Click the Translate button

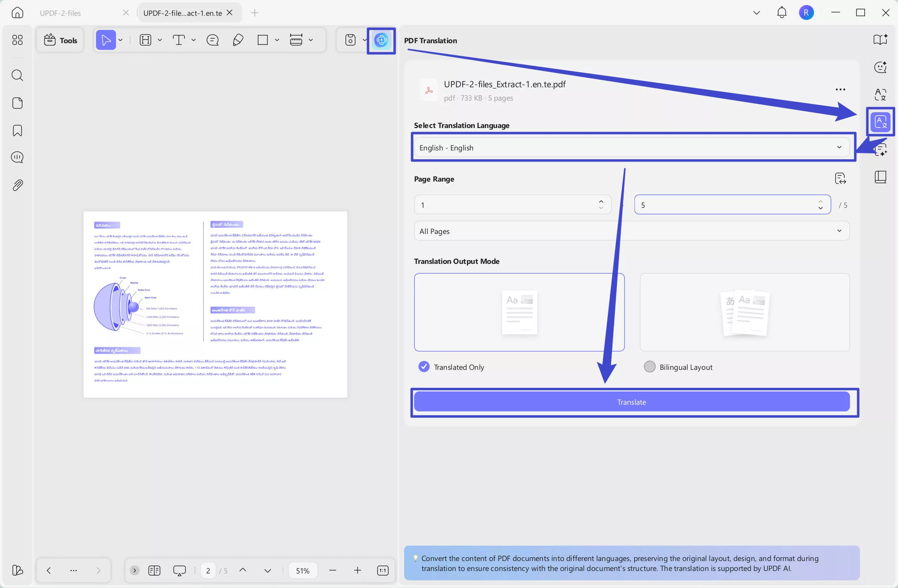631,401
